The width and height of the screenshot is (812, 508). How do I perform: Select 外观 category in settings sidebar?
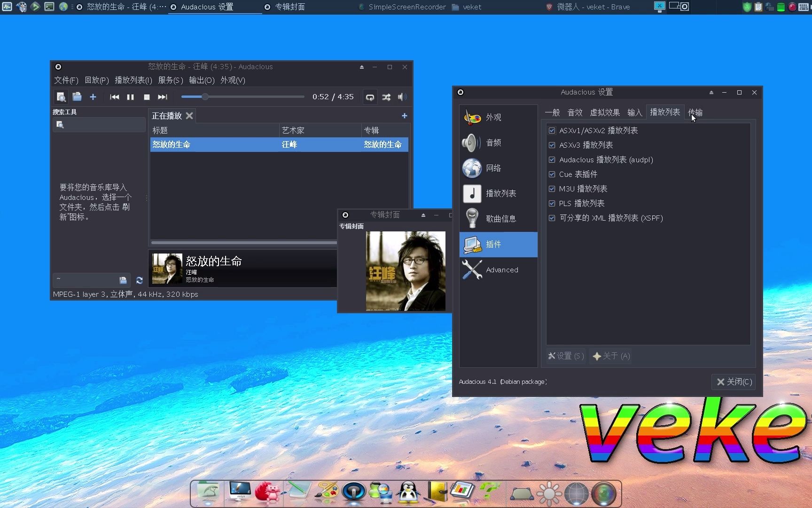coord(498,117)
